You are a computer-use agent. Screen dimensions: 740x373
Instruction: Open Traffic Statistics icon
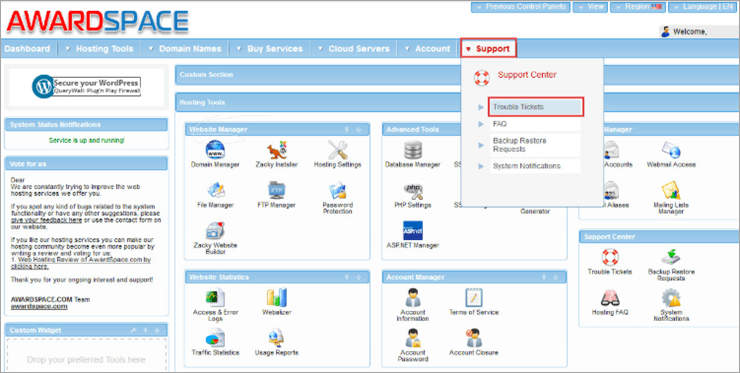[215, 338]
